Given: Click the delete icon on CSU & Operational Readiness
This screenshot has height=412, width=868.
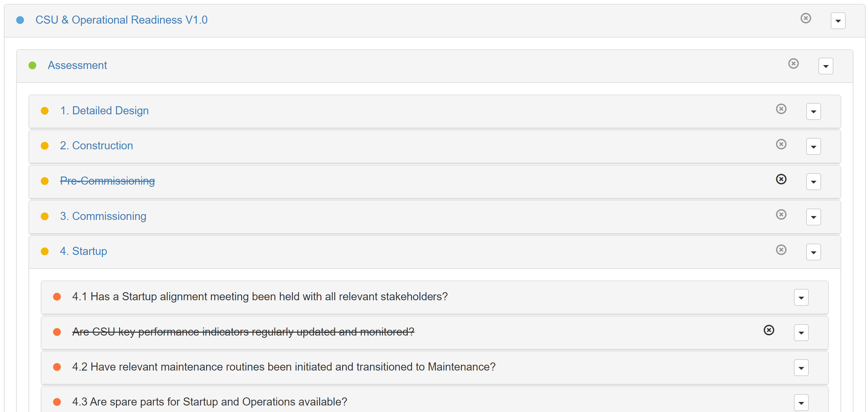Looking at the screenshot, I should (806, 18).
